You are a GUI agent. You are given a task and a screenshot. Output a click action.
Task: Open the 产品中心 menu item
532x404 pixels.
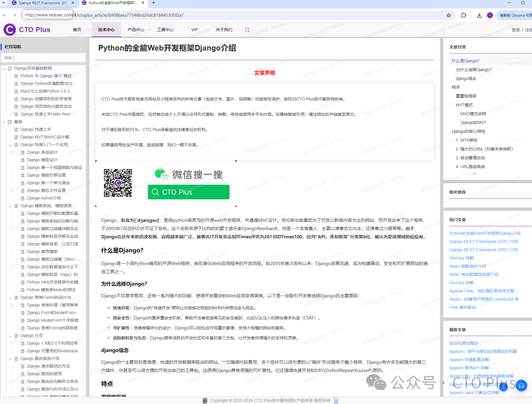(x=136, y=30)
